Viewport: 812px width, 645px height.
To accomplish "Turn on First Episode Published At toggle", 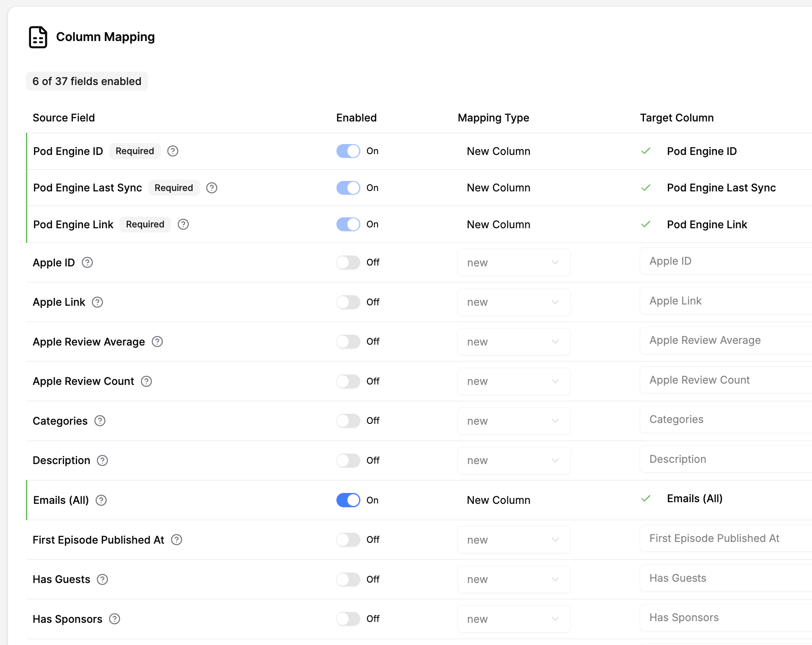I will pos(348,540).
